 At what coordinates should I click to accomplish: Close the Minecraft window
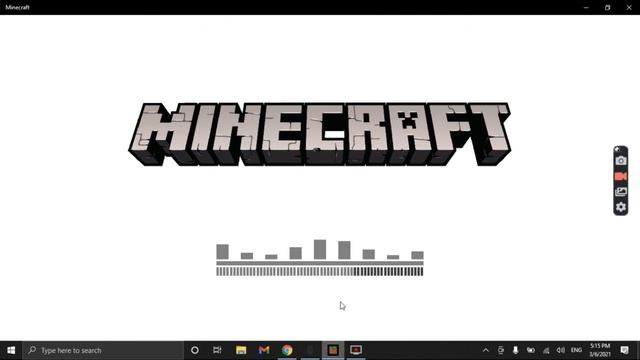pos(629,7)
